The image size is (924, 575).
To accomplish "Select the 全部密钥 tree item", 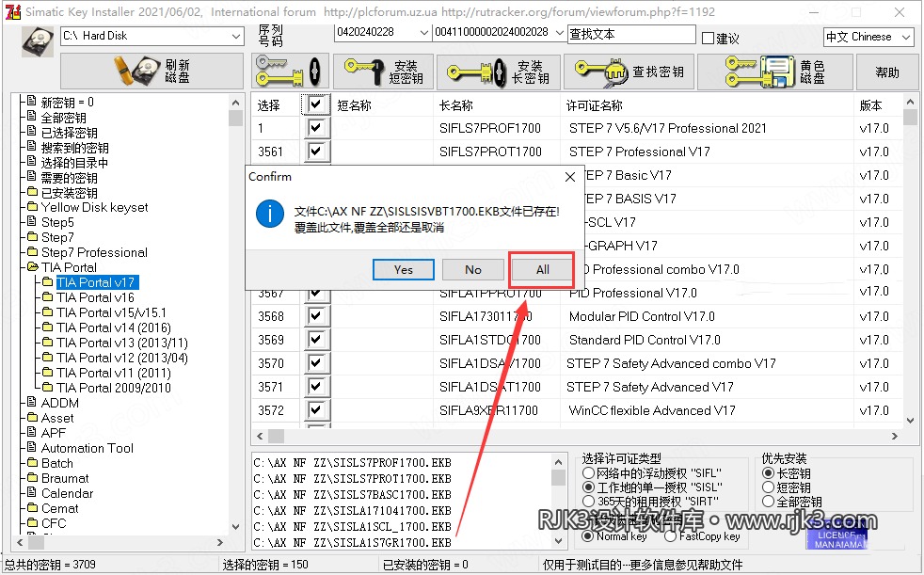I will pos(64,118).
